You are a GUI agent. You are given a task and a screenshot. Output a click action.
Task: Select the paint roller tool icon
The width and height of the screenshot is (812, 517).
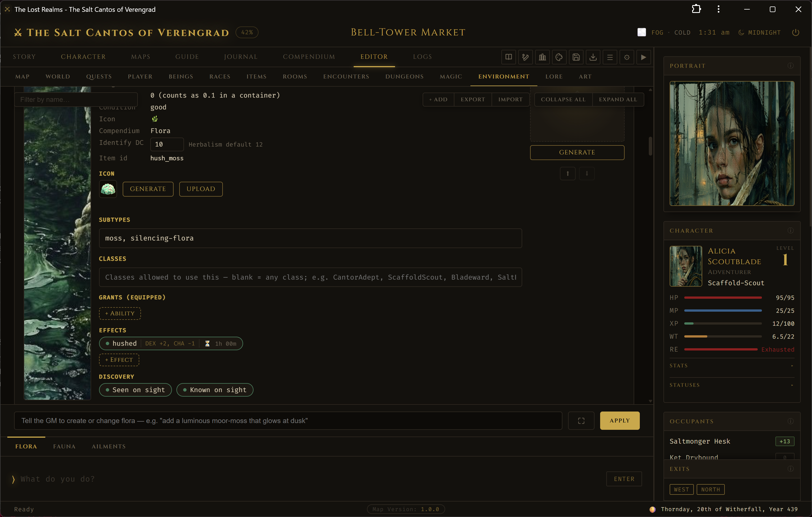tap(525, 57)
